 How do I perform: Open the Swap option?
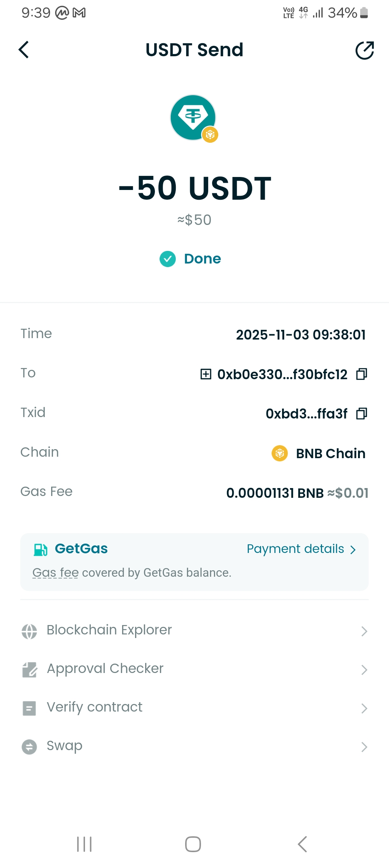(64, 746)
